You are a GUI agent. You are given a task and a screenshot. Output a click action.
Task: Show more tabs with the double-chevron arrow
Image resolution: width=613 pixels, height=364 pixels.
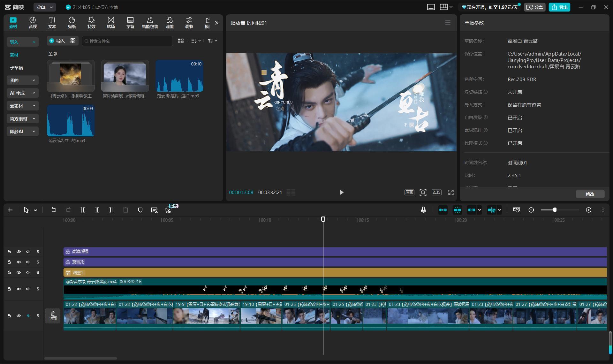click(x=217, y=23)
